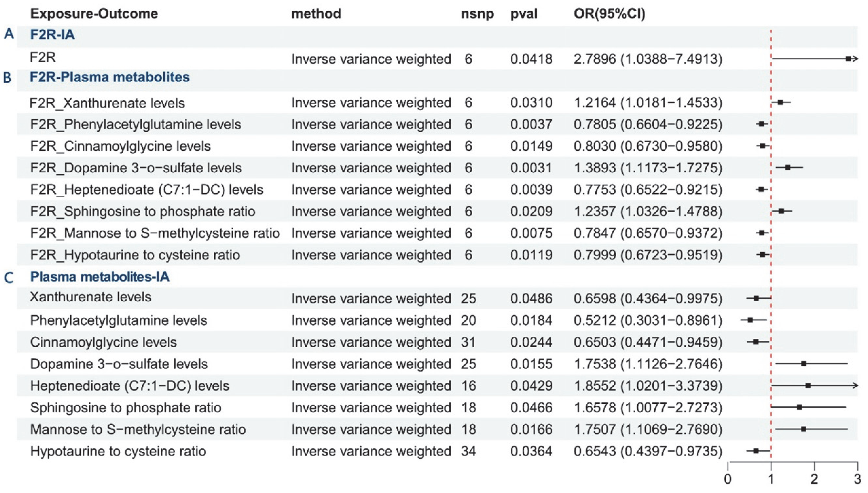Click the panel letter C label

click(9, 278)
